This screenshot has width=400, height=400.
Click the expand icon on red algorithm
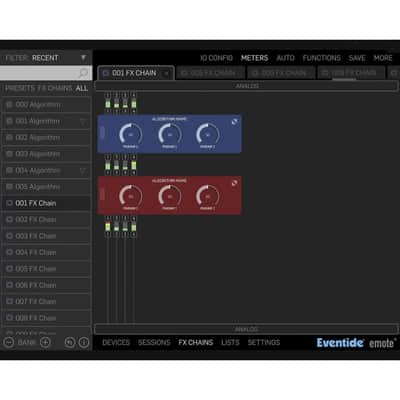point(235,183)
